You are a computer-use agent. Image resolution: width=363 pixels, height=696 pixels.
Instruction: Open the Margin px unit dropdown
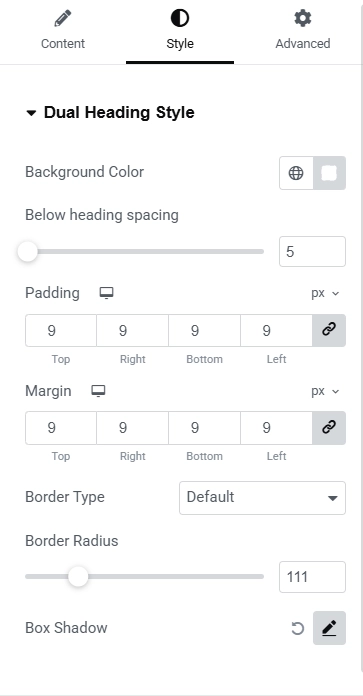click(x=325, y=391)
